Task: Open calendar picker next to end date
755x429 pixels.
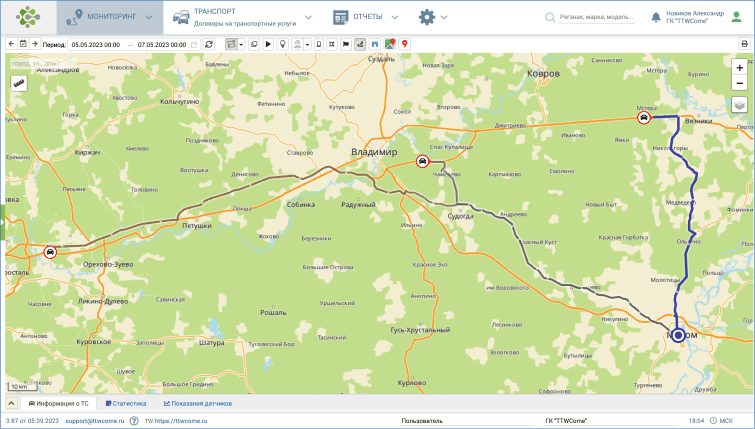Action: pyautogui.click(x=194, y=44)
